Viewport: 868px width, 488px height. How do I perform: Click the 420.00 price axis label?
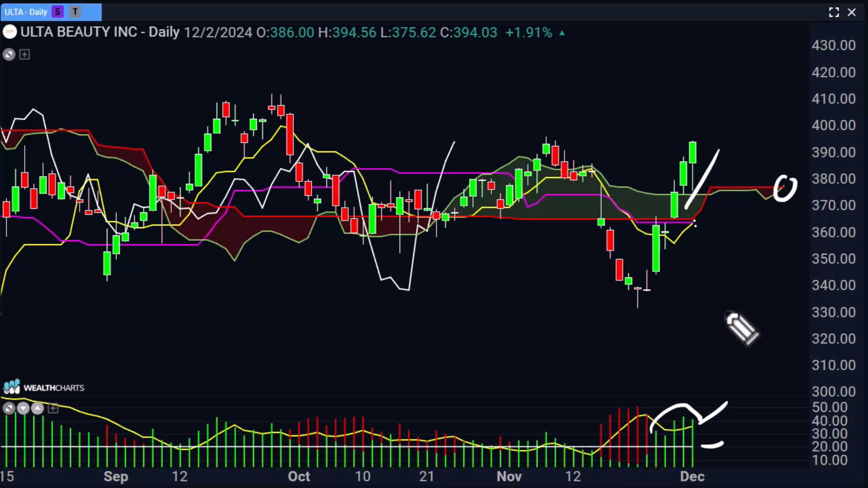point(833,72)
